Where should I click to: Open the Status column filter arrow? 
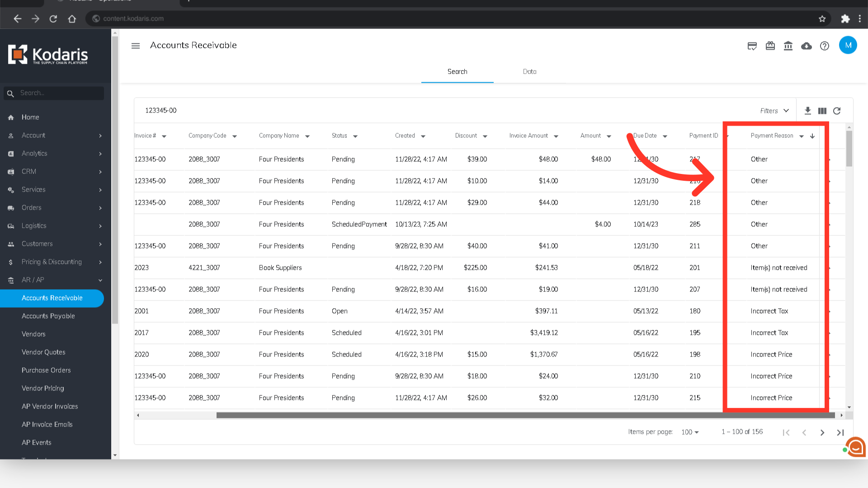coord(355,136)
